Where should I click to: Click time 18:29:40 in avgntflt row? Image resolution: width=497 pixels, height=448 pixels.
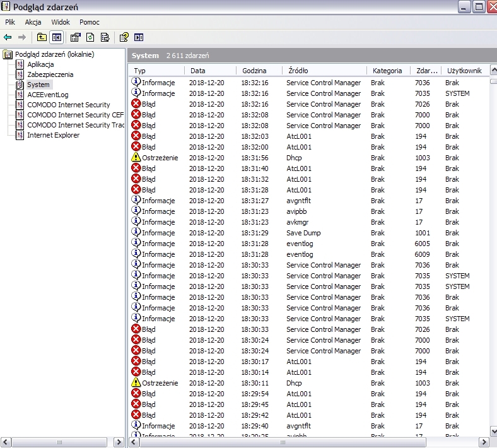coord(255,426)
